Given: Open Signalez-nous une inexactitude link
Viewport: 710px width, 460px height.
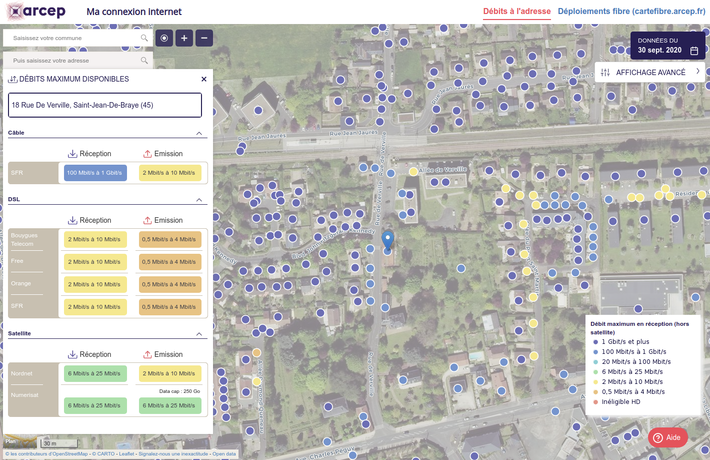Looking at the screenshot, I should pos(173,454).
